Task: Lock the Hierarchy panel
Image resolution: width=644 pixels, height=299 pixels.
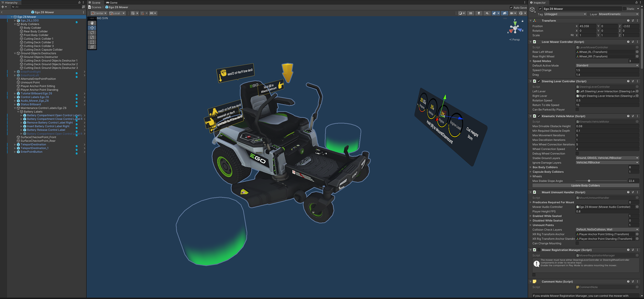Action: pos(79,2)
